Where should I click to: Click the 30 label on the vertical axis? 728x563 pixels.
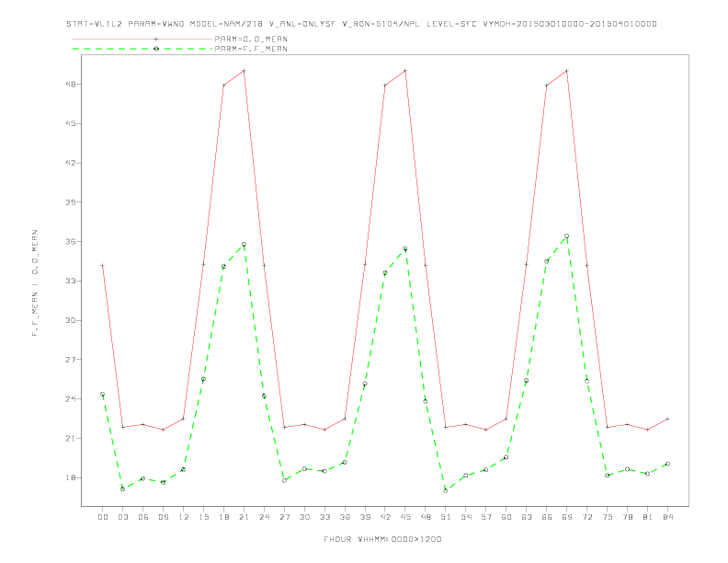point(72,320)
